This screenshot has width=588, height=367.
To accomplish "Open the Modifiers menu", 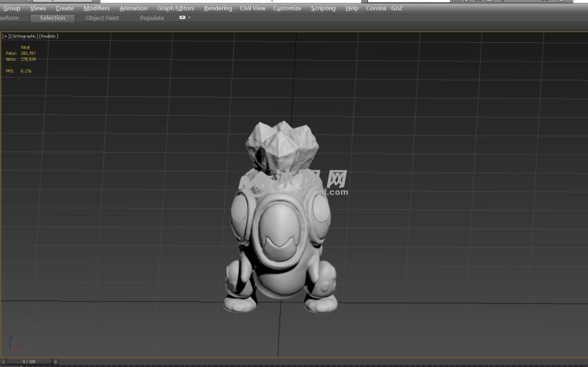I will [96, 8].
